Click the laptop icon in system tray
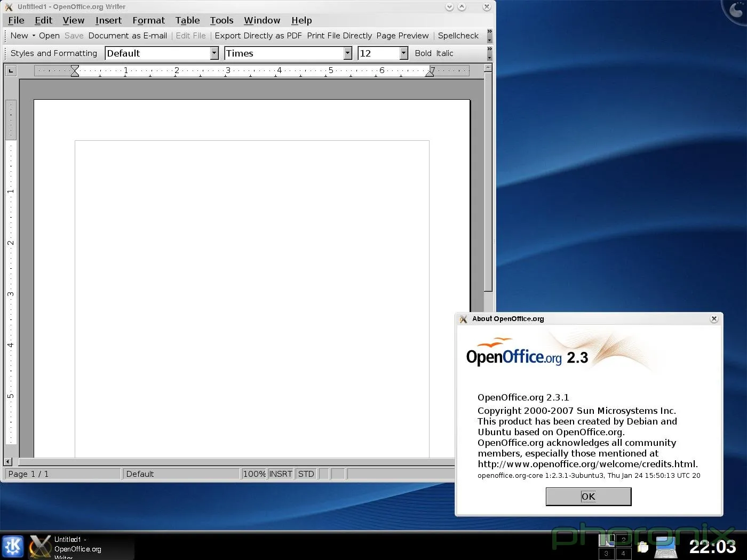The image size is (747, 560). point(666,547)
